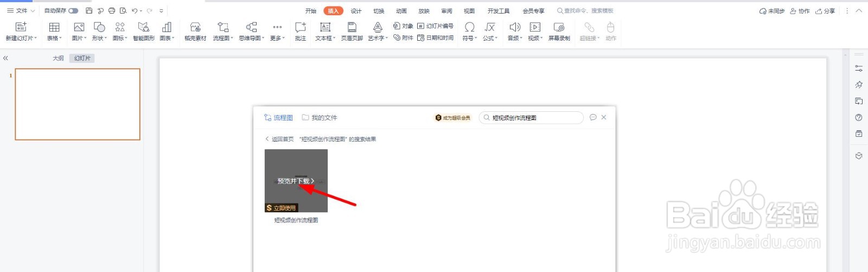
Task: Open the 动画 ribbon tab
Action: pos(401,11)
